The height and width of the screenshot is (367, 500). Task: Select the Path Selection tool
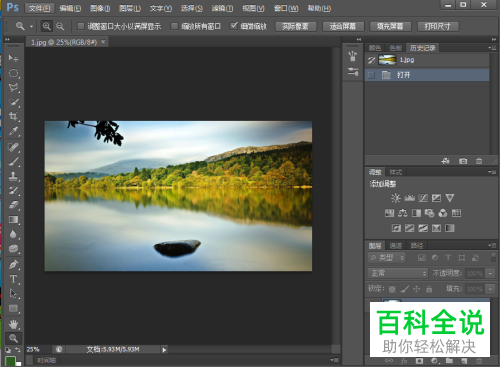(13, 293)
